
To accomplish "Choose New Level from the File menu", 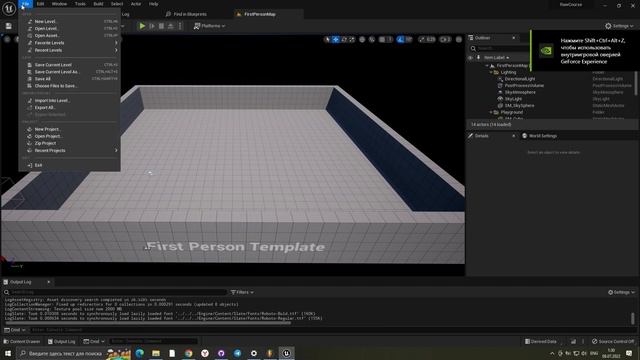I will [x=69, y=22].
